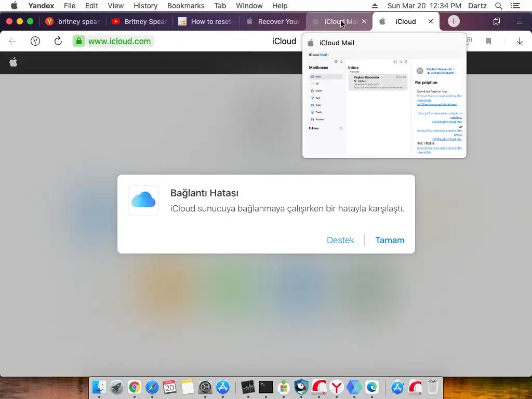Open the File menu

click(70, 6)
